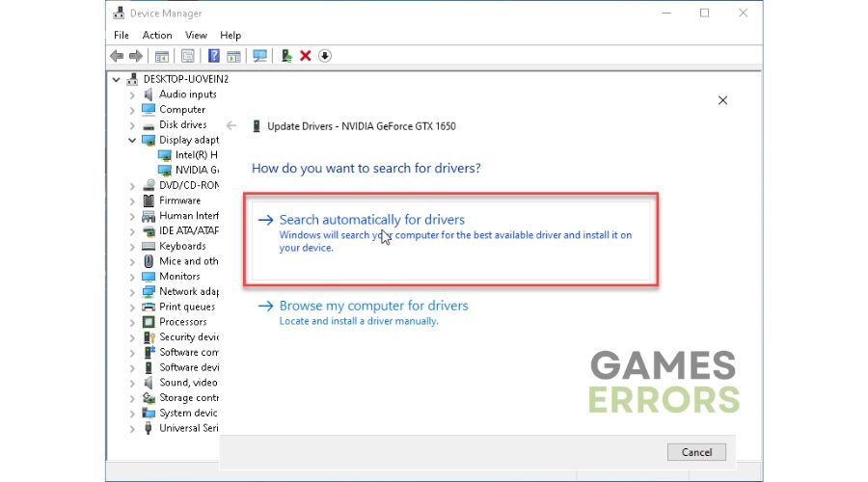
Task: Expand the System devices node arrow
Action: [x=132, y=414]
